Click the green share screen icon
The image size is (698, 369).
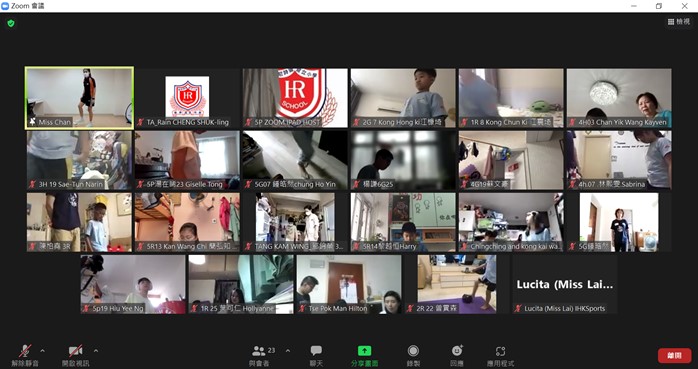pos(365,351)
